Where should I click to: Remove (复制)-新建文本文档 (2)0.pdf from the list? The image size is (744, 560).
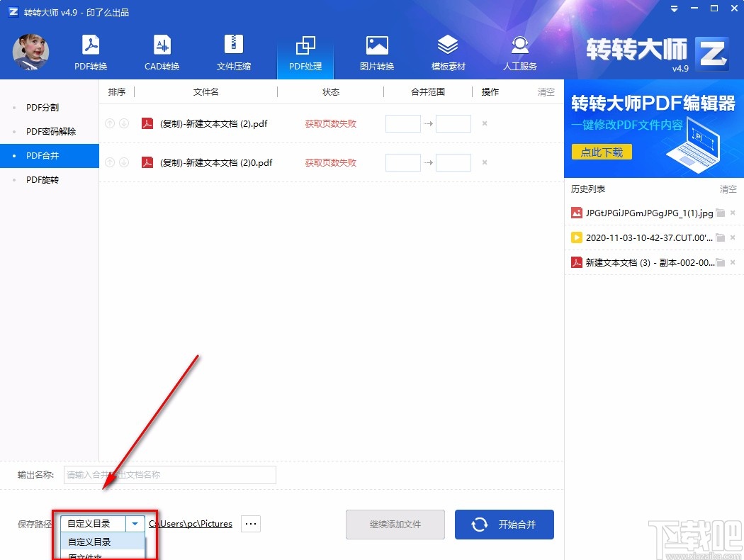[484, 162]
